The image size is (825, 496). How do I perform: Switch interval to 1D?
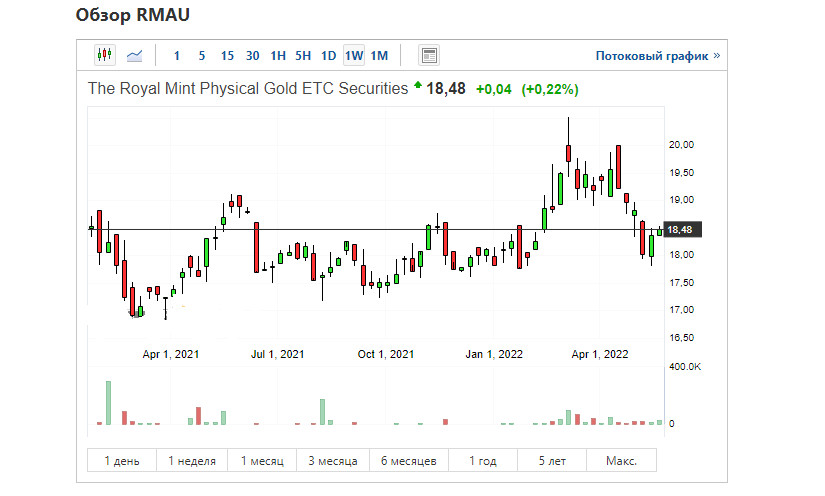[x=328, y=56]
